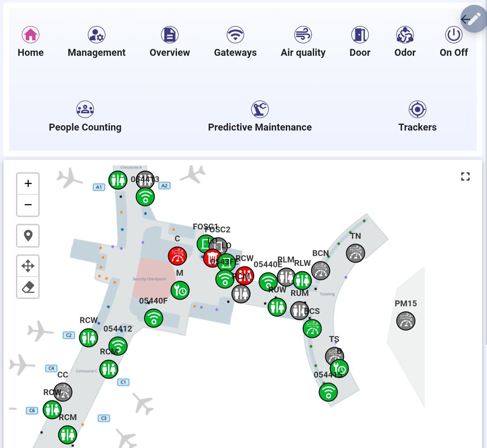Click the Security Checkpoint map label
The height and width of the screenshot is (448, 487).
149,279
